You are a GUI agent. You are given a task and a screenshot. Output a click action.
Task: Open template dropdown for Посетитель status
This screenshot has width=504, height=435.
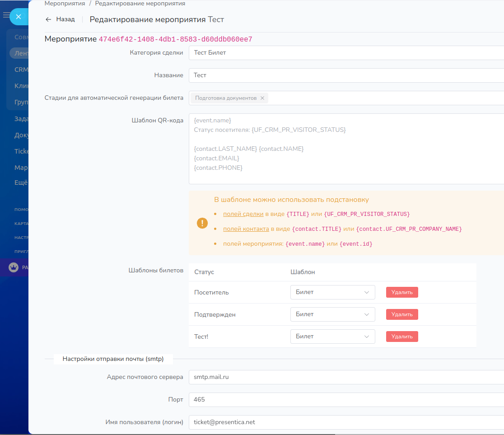[332, 292]
